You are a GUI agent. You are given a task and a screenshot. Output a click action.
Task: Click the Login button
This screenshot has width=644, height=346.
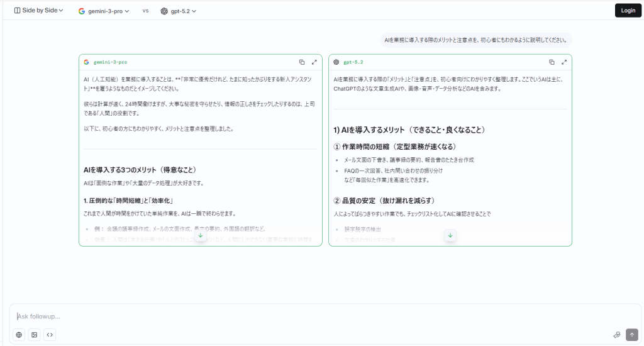(x=628, y=11)
